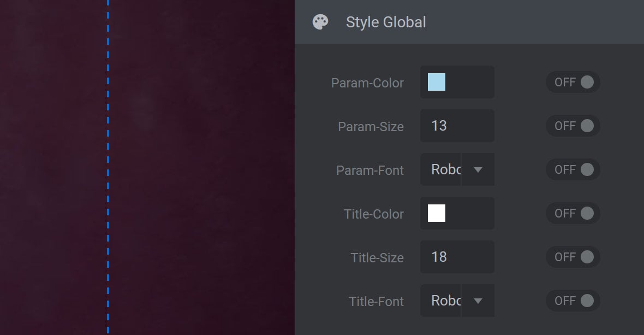644x335 pixels.
Task: Select the blue dashed vertical guide line
Action: point(108,167)
